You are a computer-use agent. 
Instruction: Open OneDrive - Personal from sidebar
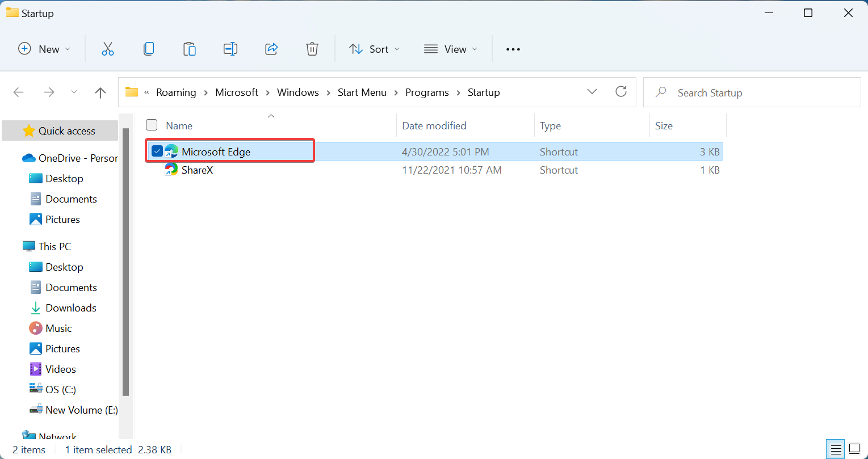(68, 158)
